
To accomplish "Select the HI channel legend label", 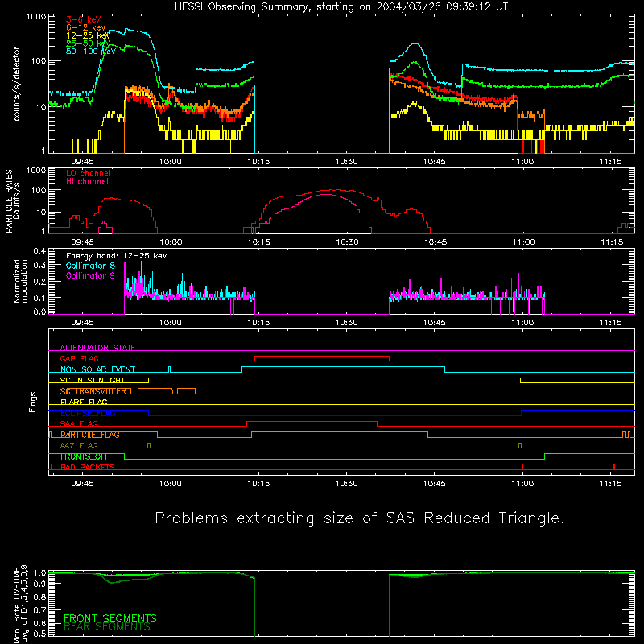I will coord(87,182).
